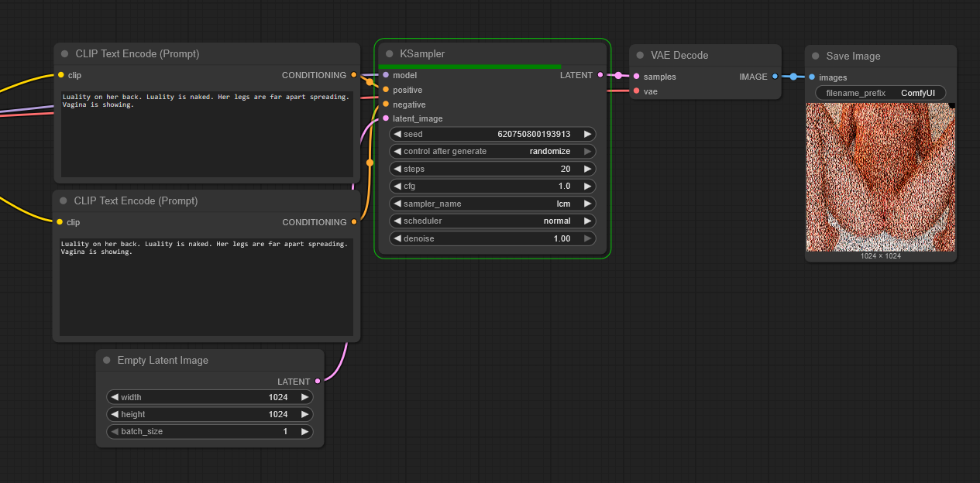Click the generated image preview in Save Image
Screen dimensions: 980x483
pyautogui.click(x=881, y=177)
